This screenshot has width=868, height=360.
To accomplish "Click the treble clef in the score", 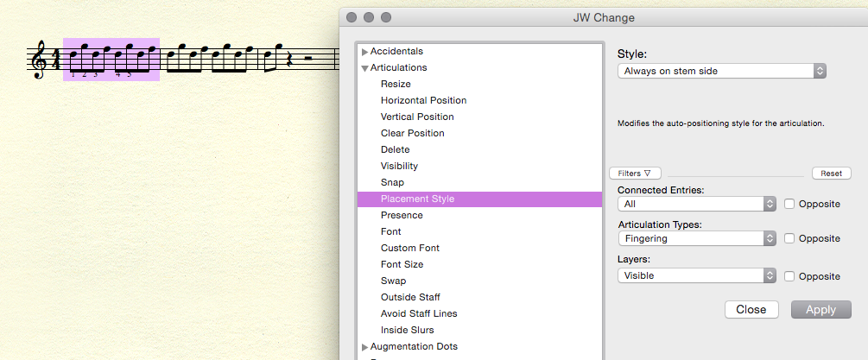I will tap(39, 61).
